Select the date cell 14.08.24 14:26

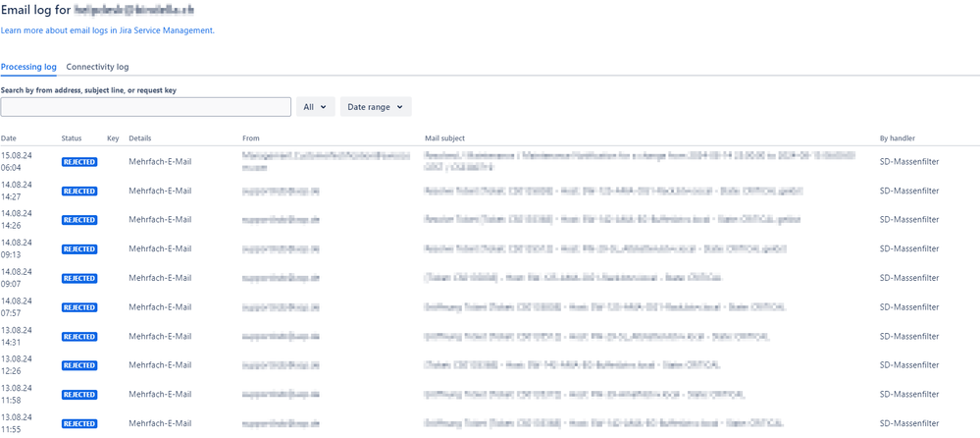pos(16,219)
